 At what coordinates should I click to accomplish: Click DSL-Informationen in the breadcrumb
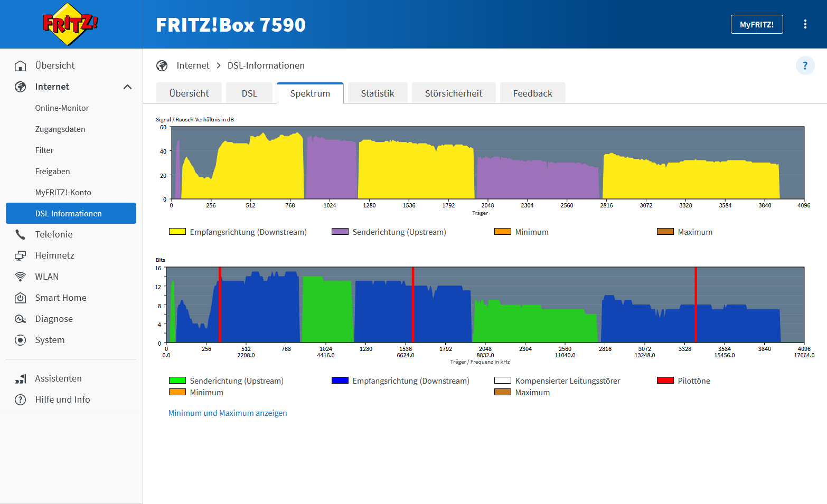266,65
